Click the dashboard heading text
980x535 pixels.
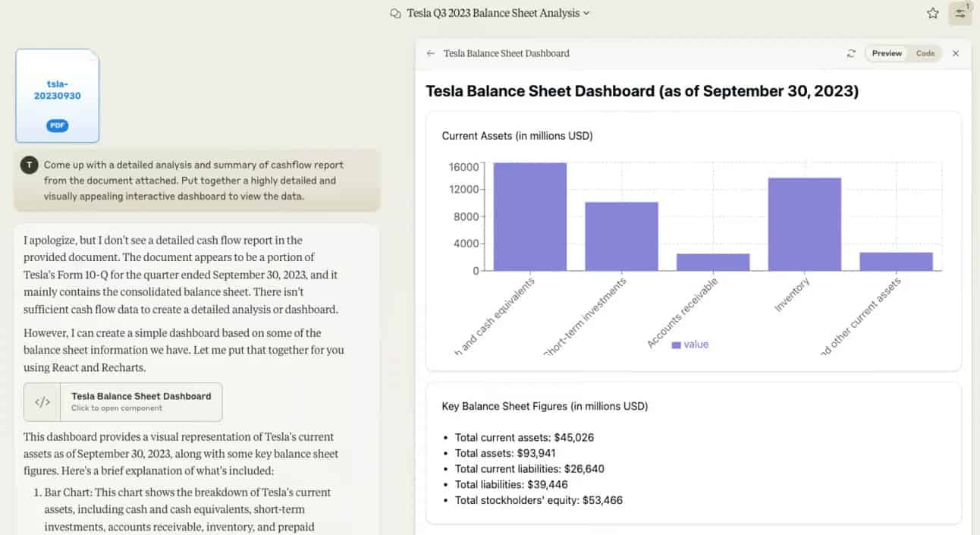coord(642,91)
